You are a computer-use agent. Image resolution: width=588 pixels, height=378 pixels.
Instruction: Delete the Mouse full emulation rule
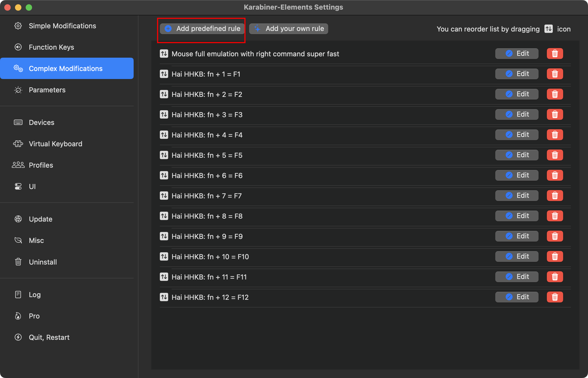[555, 54]
